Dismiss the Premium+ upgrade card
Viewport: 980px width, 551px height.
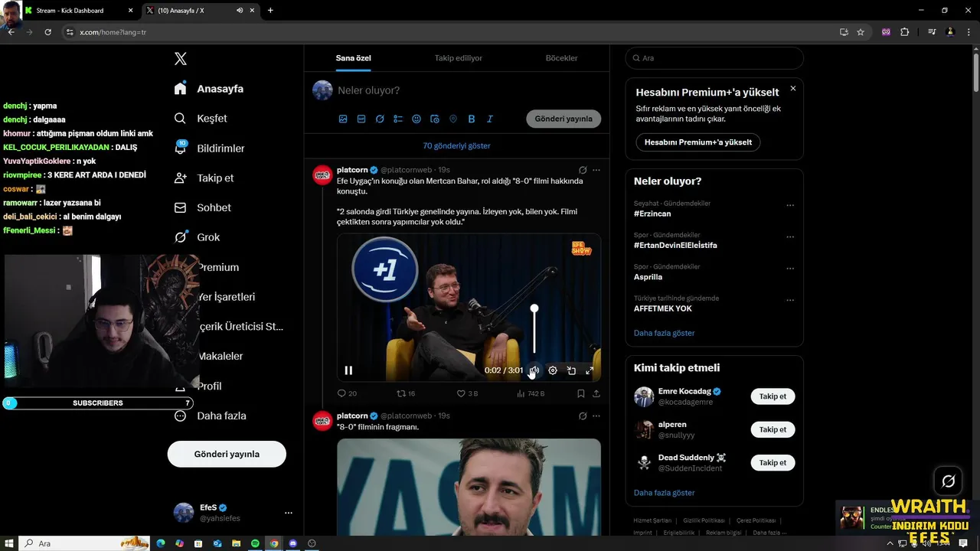point(792,89)
